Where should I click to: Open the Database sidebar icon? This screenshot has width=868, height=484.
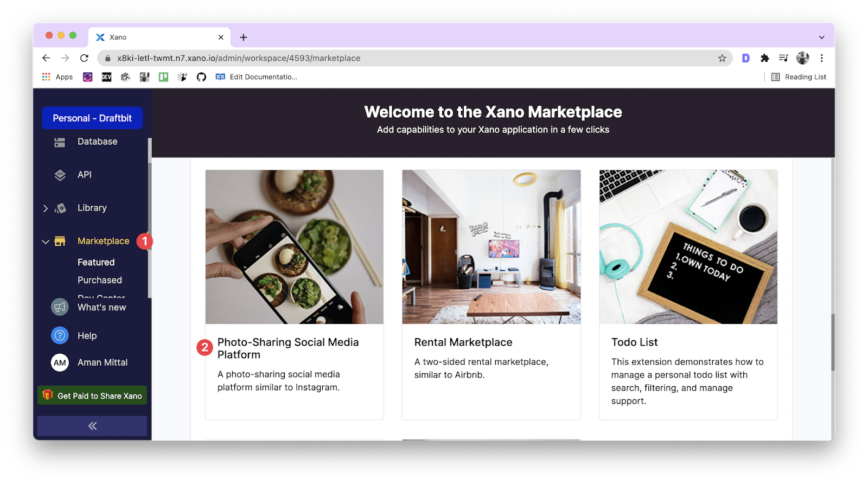[60, 142]
